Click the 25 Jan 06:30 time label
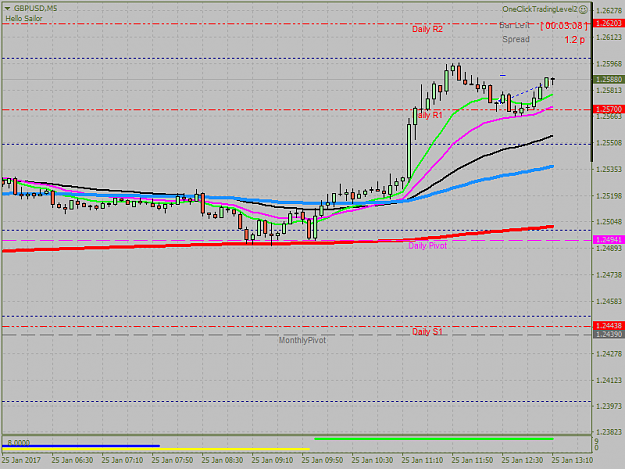This screenshot has height=469, width=625. pyautogui.click(x=72, y=460)
